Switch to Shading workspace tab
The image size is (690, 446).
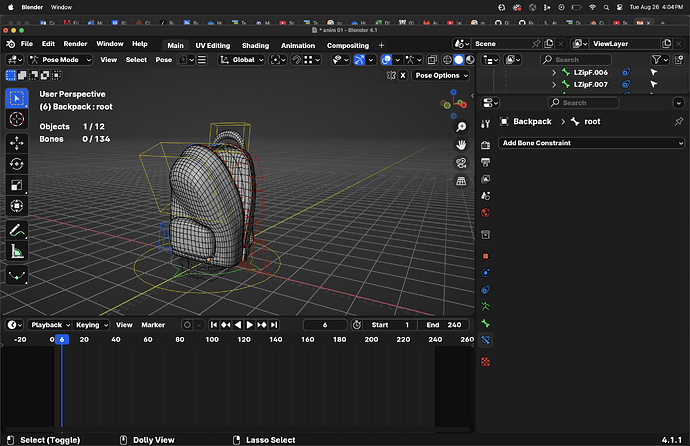[255, 45]
